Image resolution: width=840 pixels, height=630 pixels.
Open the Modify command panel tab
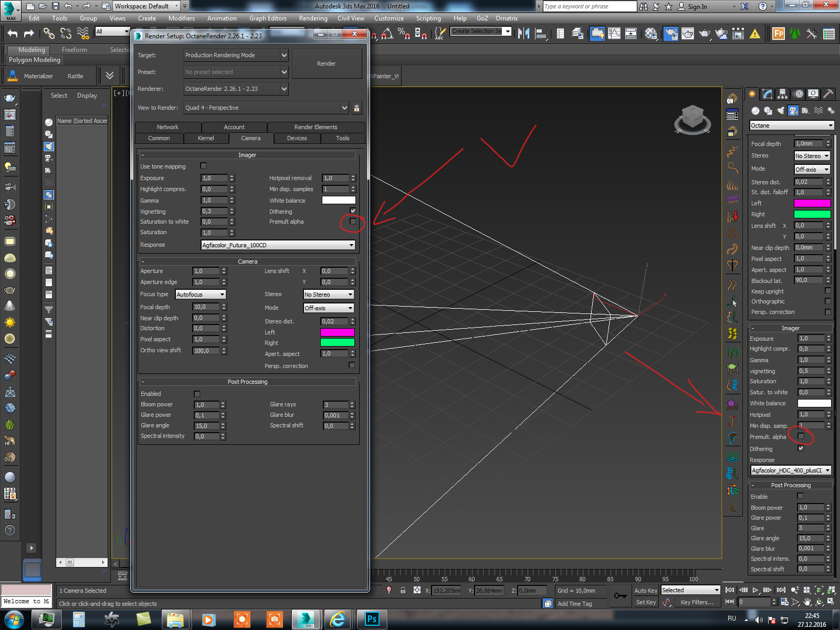click(768, 94)
